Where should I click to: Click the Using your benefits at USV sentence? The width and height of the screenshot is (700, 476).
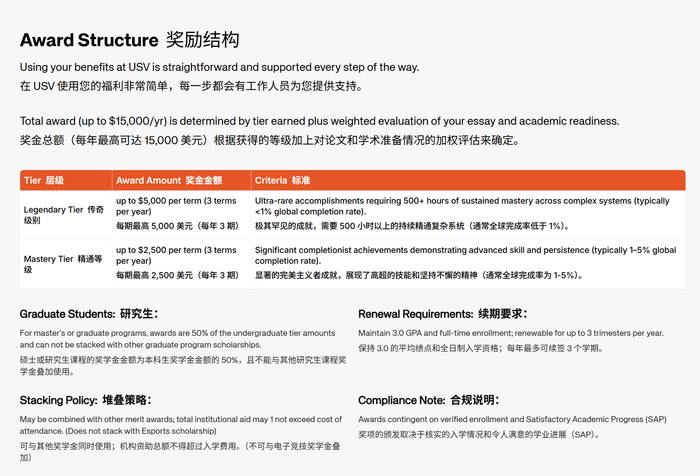220,67
